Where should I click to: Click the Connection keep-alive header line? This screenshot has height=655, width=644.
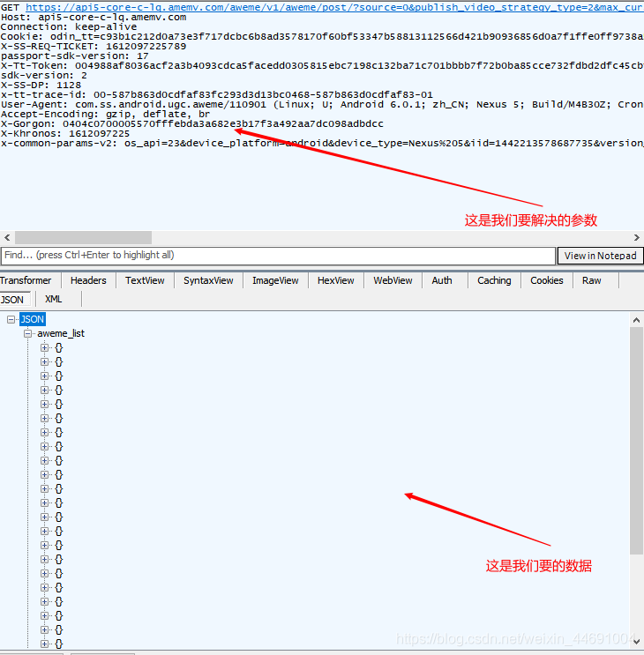[x=69, y=27]
